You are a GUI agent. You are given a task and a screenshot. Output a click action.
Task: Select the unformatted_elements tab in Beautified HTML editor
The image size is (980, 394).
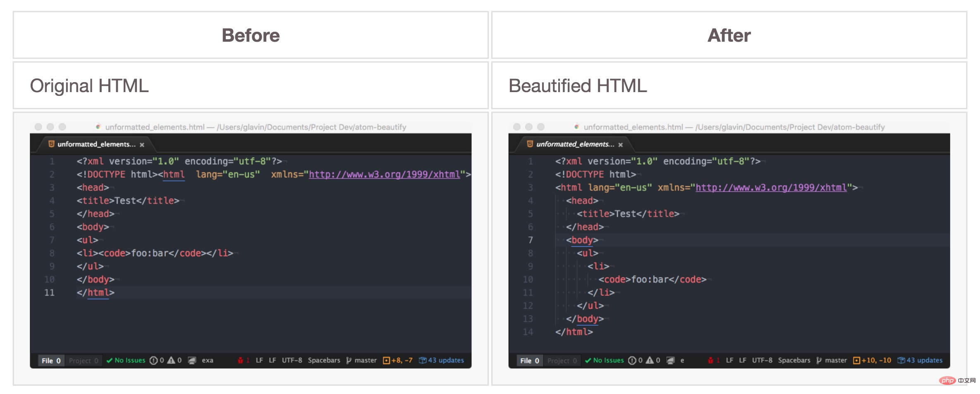(575, 144)
